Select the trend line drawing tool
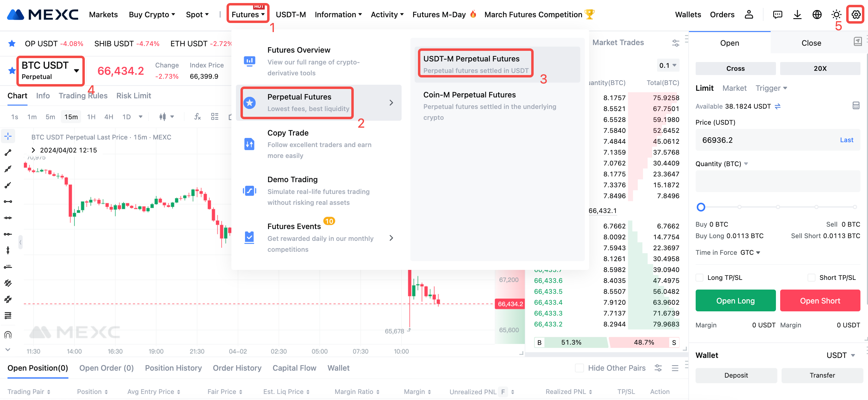Viewport: 868px width, 400px height. click(x=8, y=153)
